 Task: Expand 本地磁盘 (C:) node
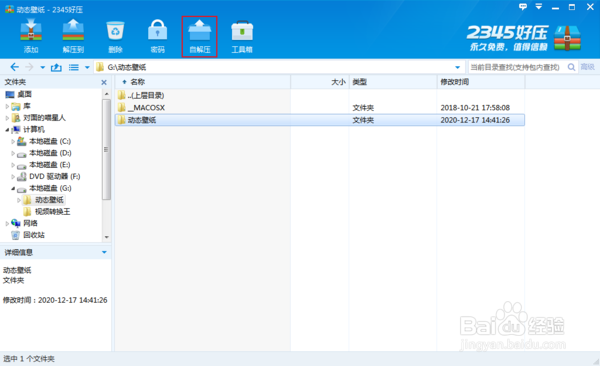13,142
